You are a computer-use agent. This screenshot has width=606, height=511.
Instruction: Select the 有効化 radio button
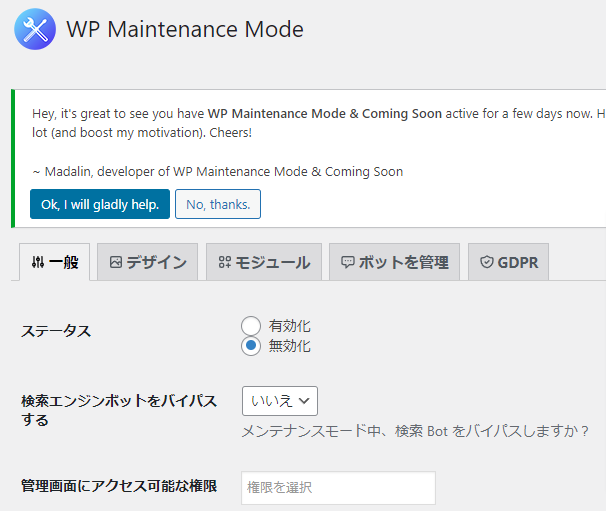click(251, 326)
